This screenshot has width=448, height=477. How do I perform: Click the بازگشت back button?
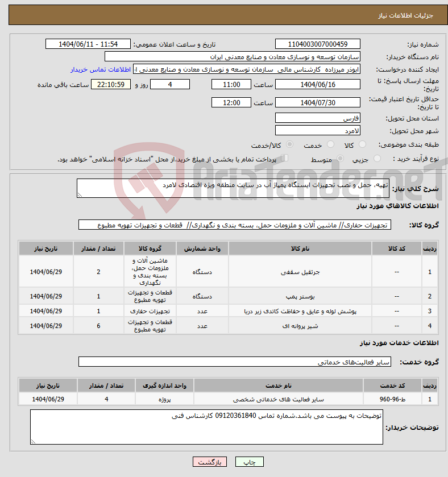pyautogui.click(x=210, y=462)
